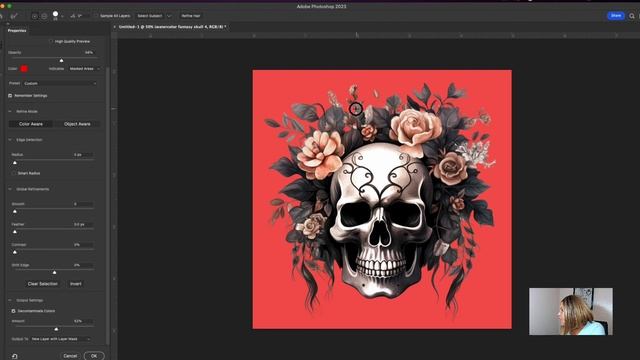Viewport: 640px width, 360px height.
Task: Toggle the Remember Settings checkbox
Action: [x=10, y=96]
